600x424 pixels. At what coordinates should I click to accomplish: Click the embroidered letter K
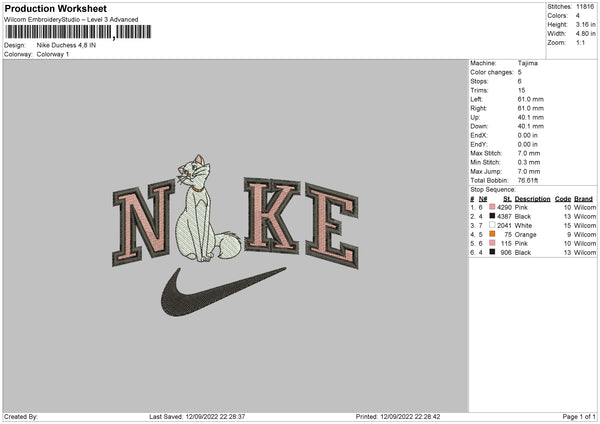click(x=271, y=216)
